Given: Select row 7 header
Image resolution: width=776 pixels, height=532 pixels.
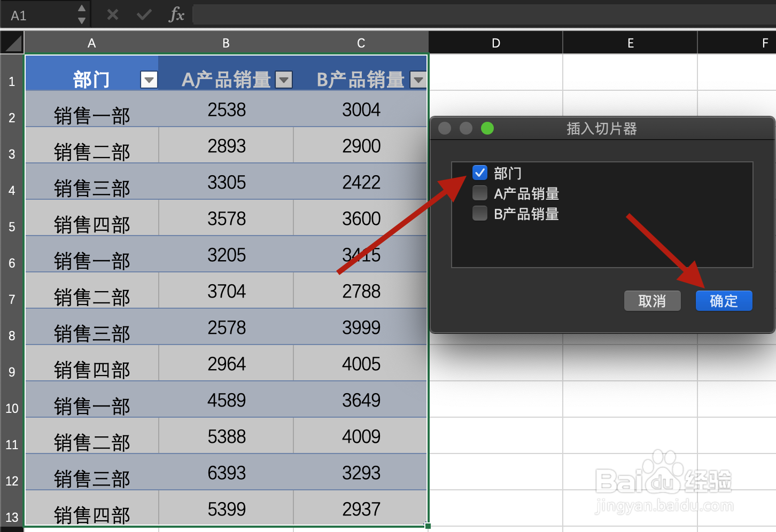Looking at the screenshot, I should (x=12, y=290).
